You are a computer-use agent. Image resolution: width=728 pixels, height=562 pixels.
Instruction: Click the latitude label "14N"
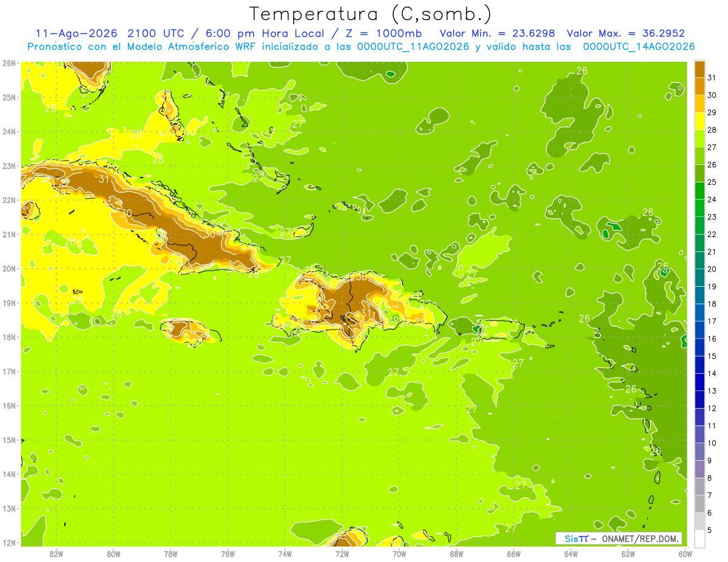click(9, 474)
